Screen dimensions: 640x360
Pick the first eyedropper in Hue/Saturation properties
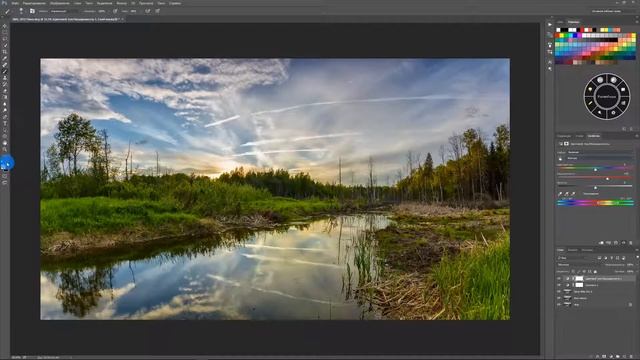560,194
